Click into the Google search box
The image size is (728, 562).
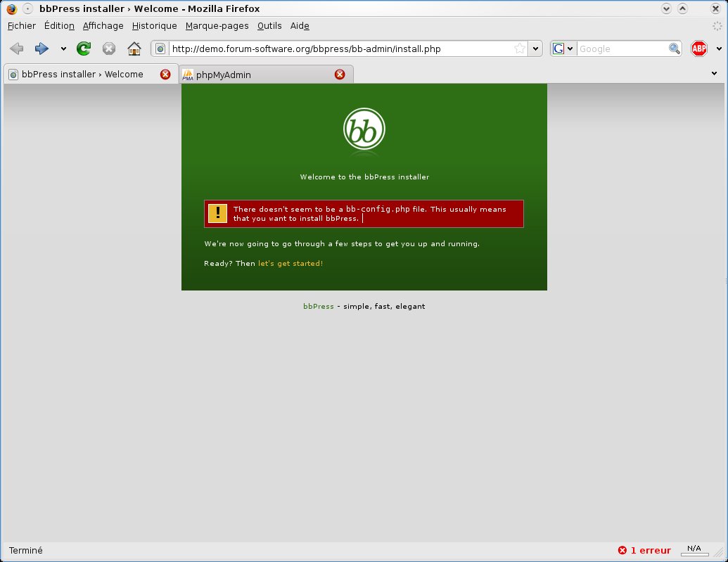pyautogui.click(x=622, y=49)
